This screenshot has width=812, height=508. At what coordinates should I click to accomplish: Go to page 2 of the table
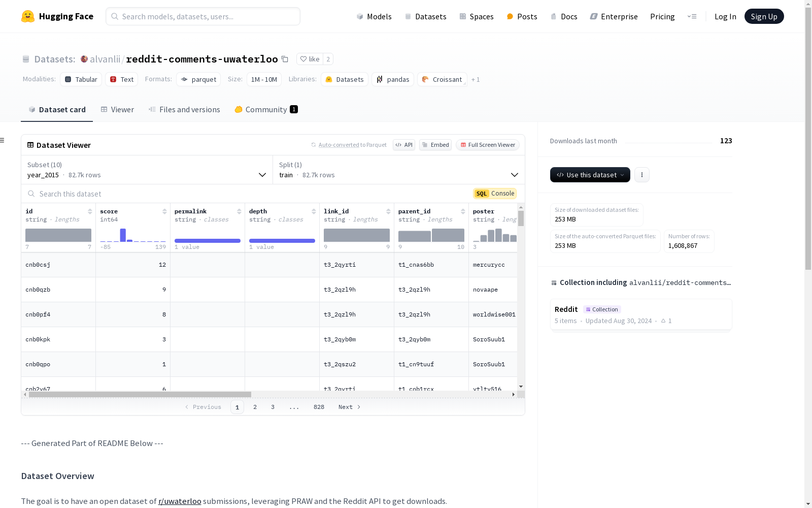pyautogui.click(x=255, y=407)
